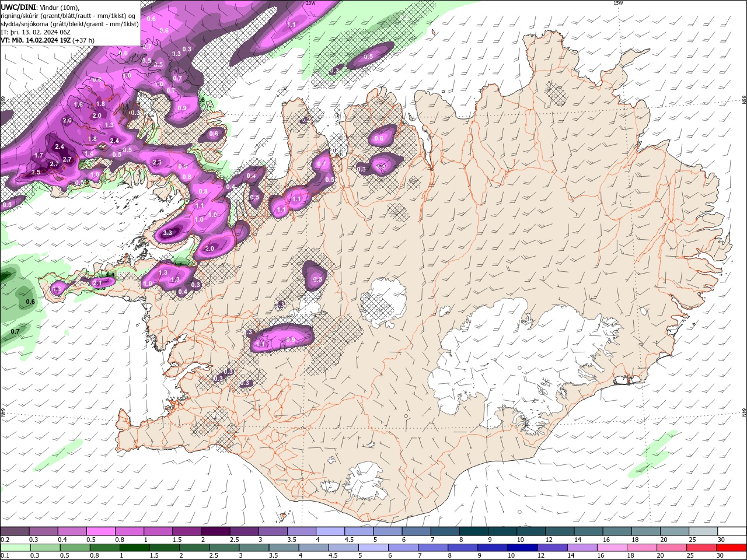Image resolution: width=747 pixels, height=560 pixels.
Task: Select the pale green swatch between 0.1 and 0.3, bottom legend row
Action: (16, 548)
